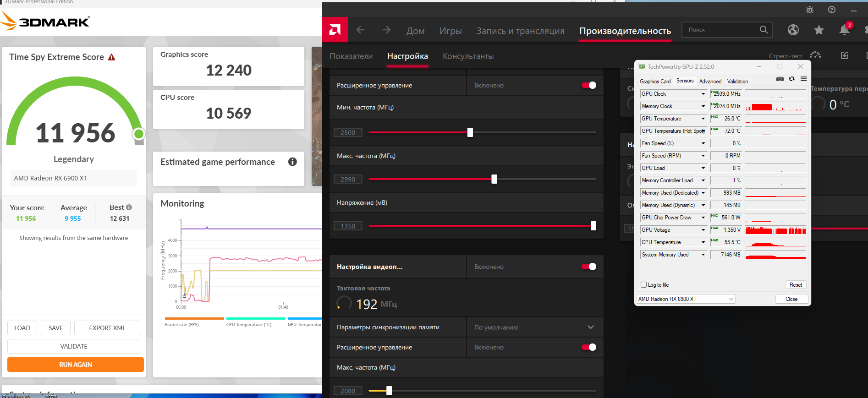Expand the CPU Temperature sensor dropdown
Viewport: 868px width, 398px height.
703,242
